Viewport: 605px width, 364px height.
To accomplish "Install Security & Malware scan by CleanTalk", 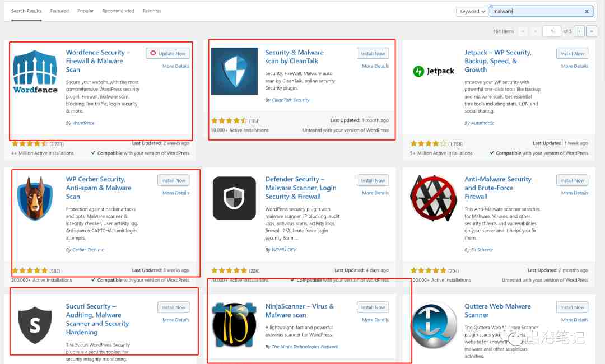I will [373, 54].
